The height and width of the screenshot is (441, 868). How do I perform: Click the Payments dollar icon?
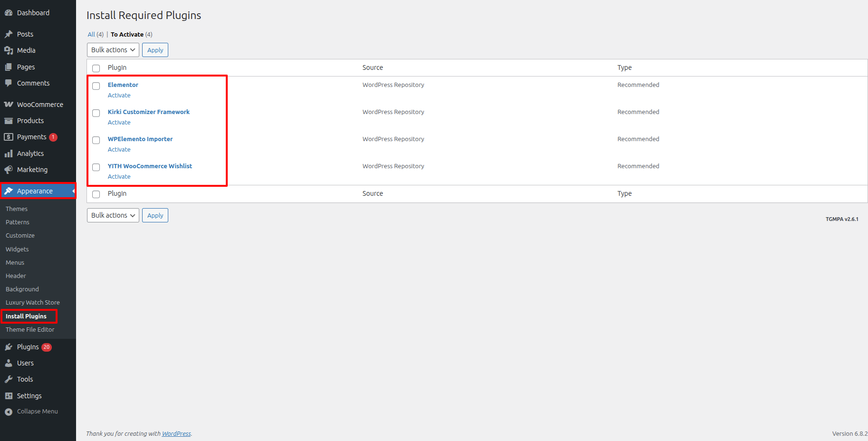tap(9, 137)
